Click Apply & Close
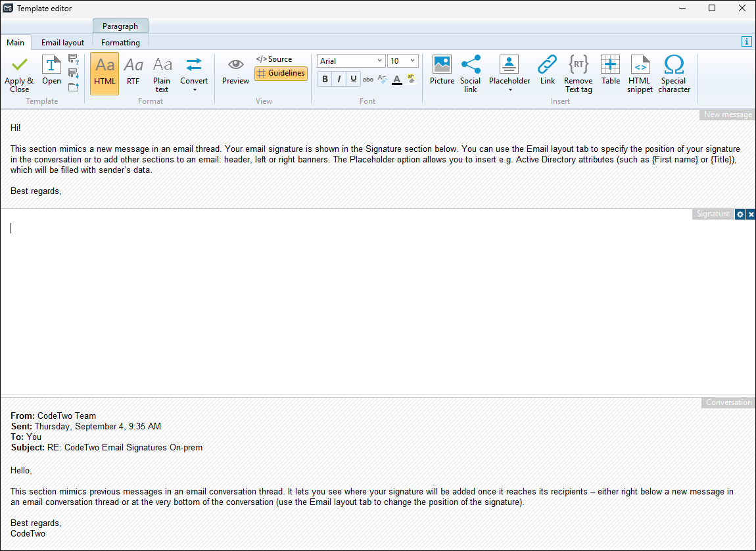This screenshot has width=756, height=551. (x=19, y=72)
